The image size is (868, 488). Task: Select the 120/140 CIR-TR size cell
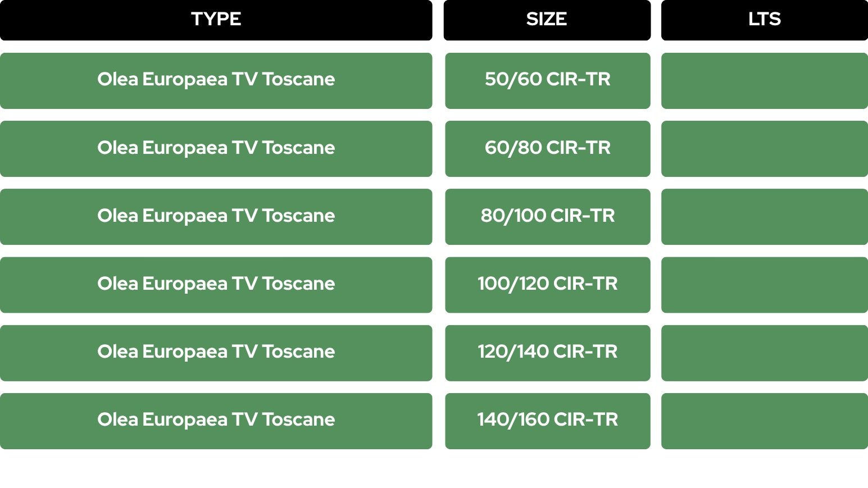548,353
